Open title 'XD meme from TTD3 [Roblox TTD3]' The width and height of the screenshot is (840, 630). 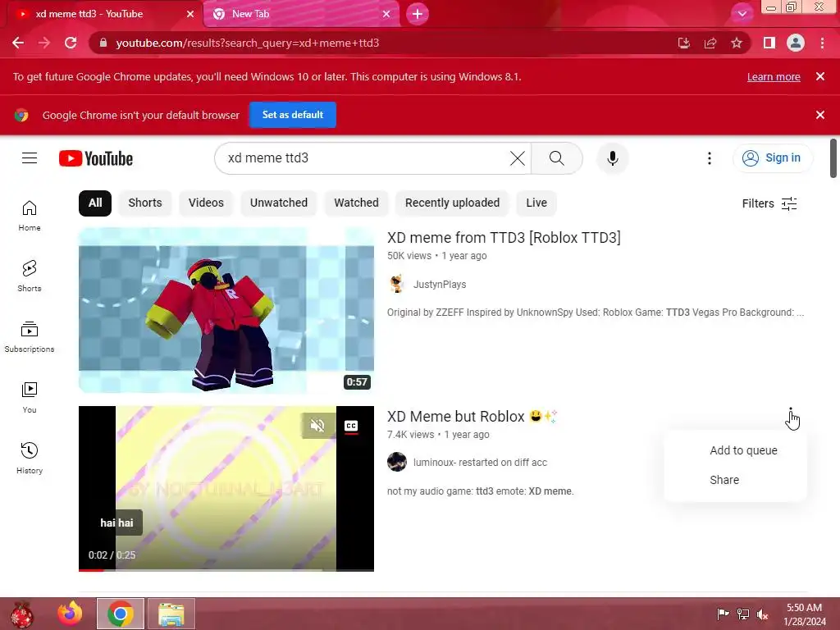(504, 238)
